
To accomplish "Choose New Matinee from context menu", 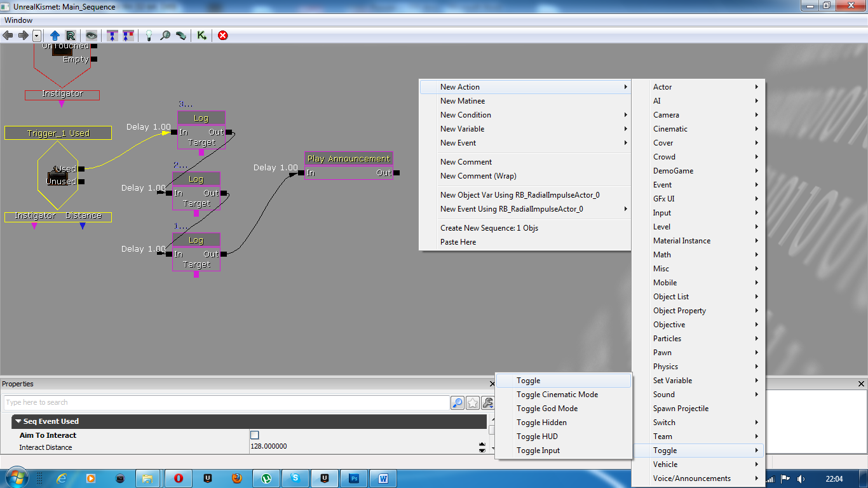I will (x=525, y=101).
